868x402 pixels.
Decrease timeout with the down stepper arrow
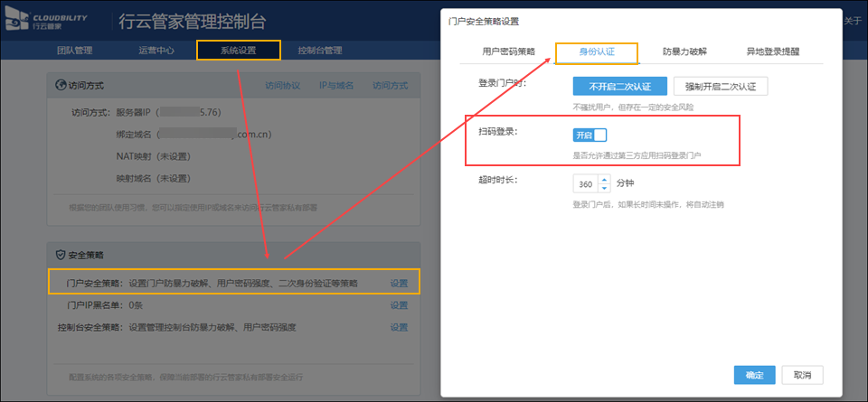pos(605,188)
